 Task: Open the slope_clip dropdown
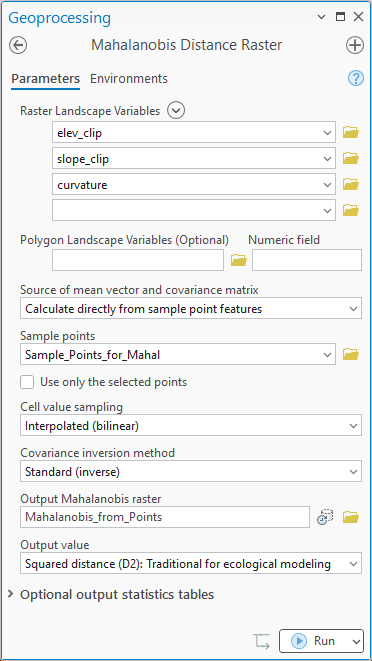327,159
